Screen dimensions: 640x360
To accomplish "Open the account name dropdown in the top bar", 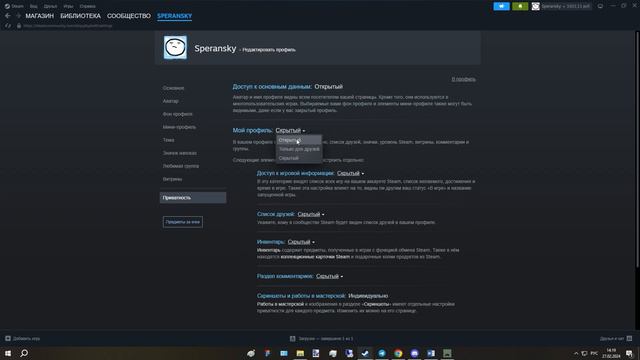I will pos(565,6).
